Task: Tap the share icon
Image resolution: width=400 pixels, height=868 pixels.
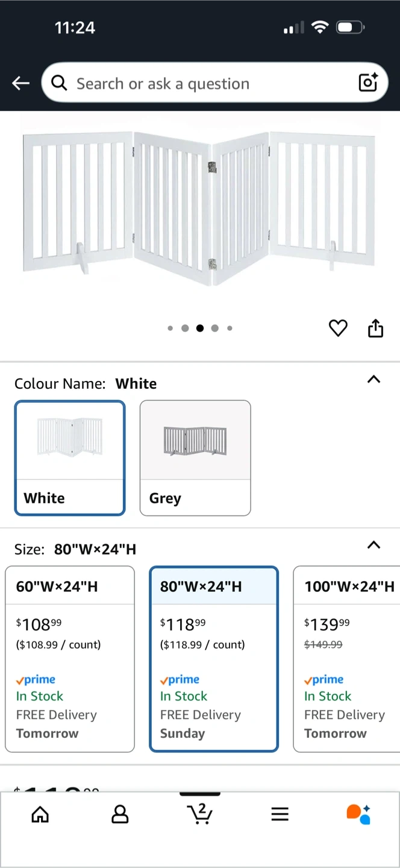Action: pos(375,329)
